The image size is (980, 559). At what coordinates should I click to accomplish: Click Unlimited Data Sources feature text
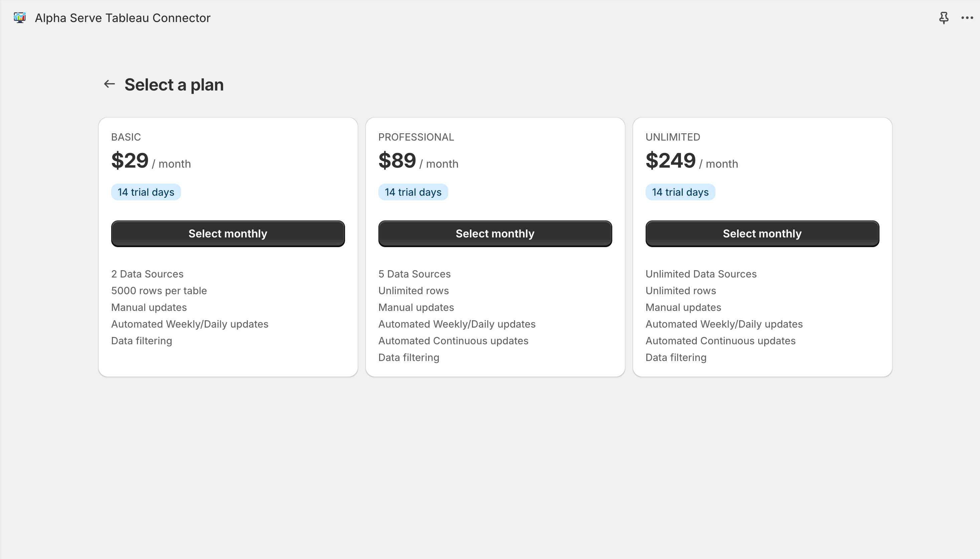(700, 274)
